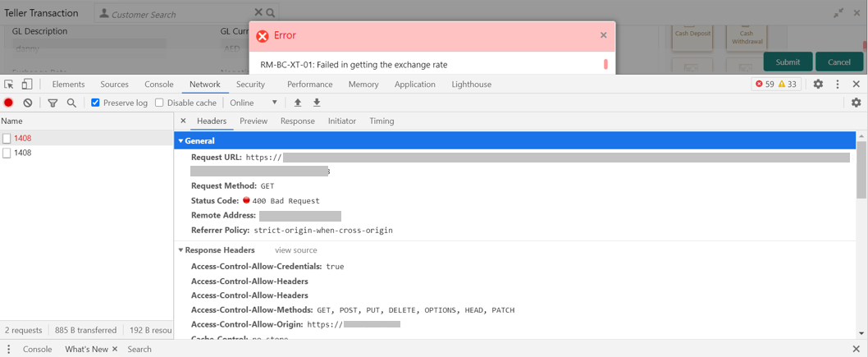The width and height of the screenshot is (868, 357).
Task: Select the What's New drawer tab
Action: coord(86,349)
